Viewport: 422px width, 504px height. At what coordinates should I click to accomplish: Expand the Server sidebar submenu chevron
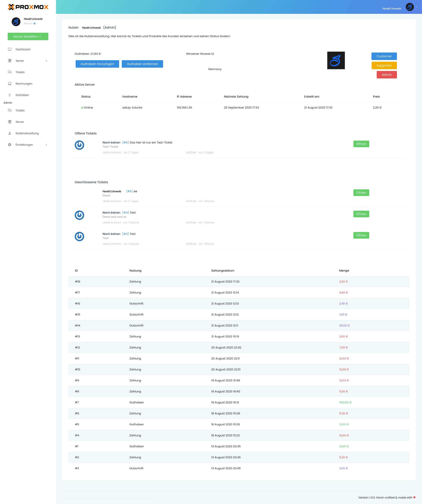[x=46, y=61]
